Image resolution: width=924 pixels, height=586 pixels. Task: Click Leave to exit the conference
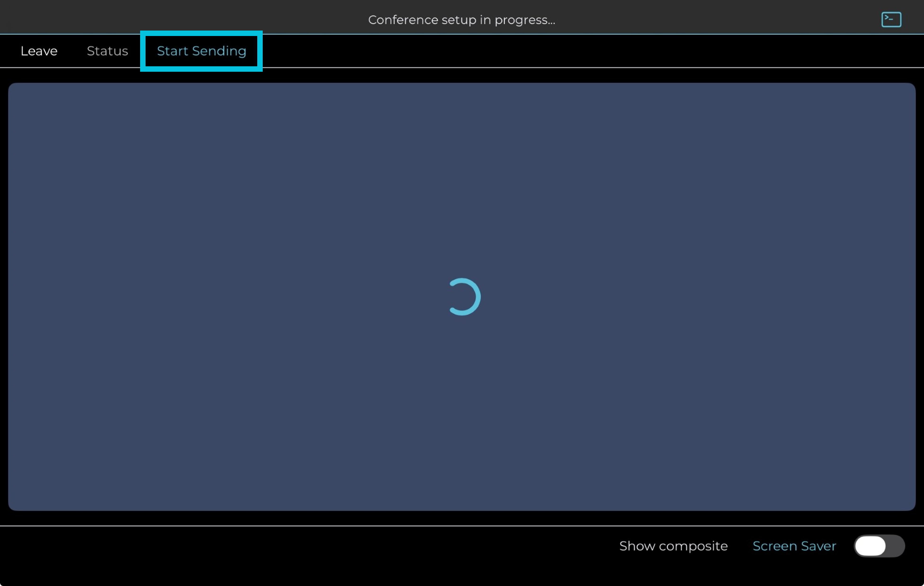tap(39, 51)
